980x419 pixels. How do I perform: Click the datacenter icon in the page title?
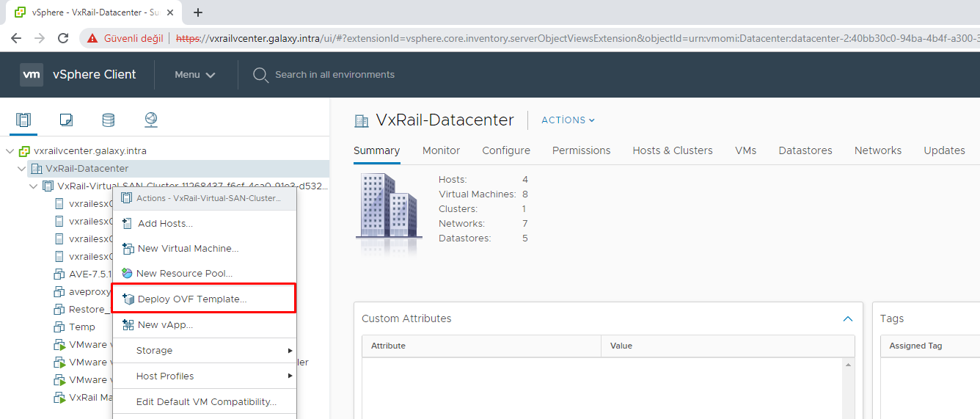[x=361, y=120]
